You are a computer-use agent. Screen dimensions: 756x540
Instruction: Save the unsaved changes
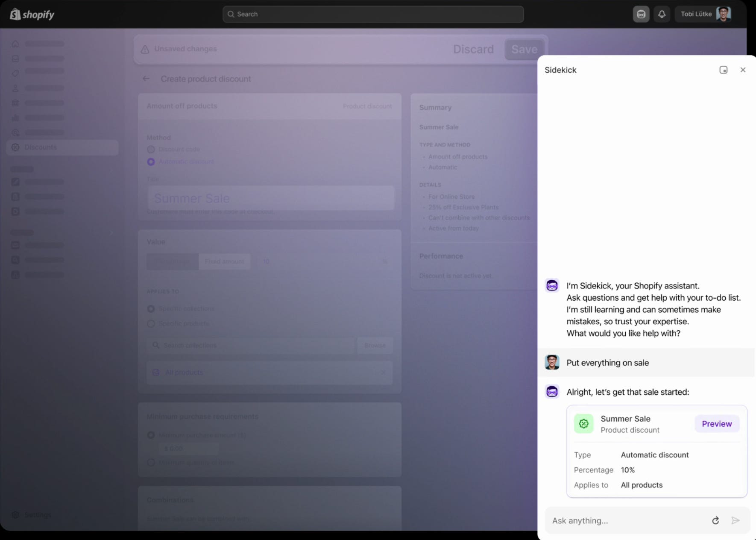coord(524,50)
